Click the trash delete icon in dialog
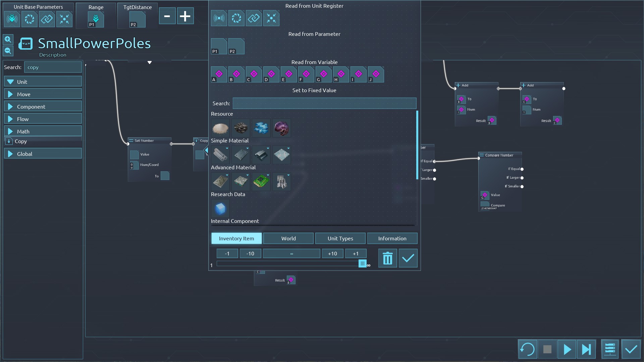This screenshot has height=362, width=644. pyautogui.click(x=387, y=258)
